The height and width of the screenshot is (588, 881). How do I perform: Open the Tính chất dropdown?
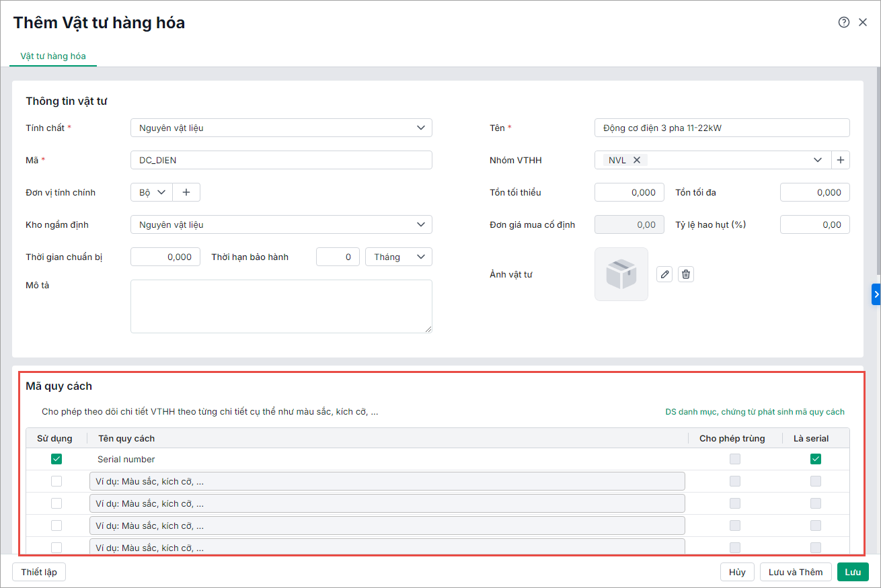(x=281, y=128)
